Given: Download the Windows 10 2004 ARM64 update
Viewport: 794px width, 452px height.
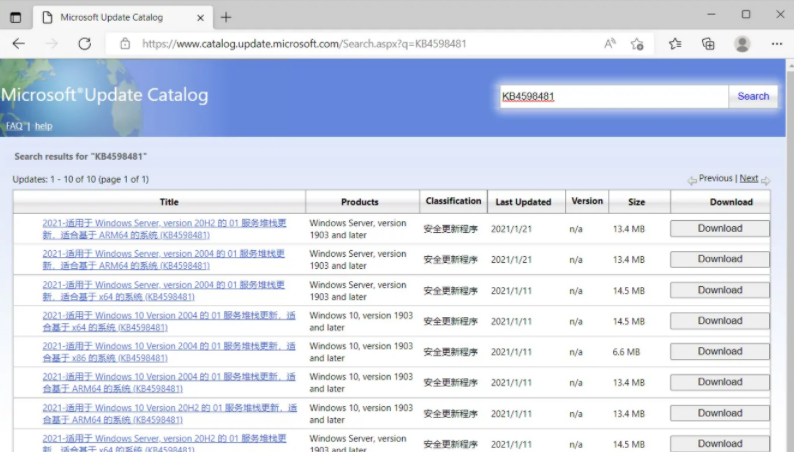Looking at the screenshot, I should [x=720, y=382].
